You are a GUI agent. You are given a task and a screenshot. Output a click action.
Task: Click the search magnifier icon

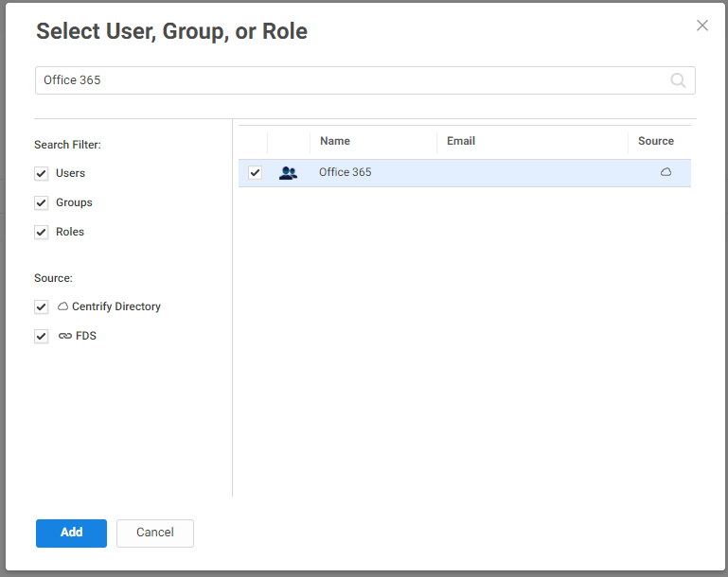pos(678,80)
